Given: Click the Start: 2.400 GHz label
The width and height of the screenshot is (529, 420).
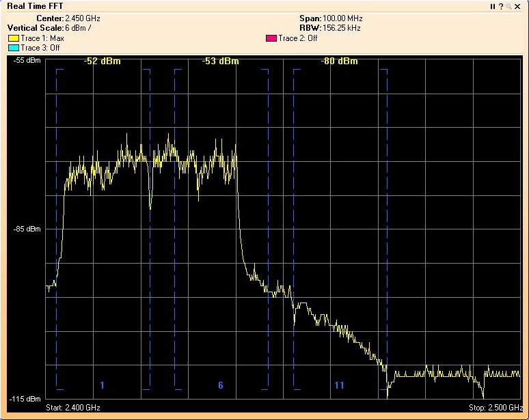Looking at the screenshot, I should click(x=73, y=408).
